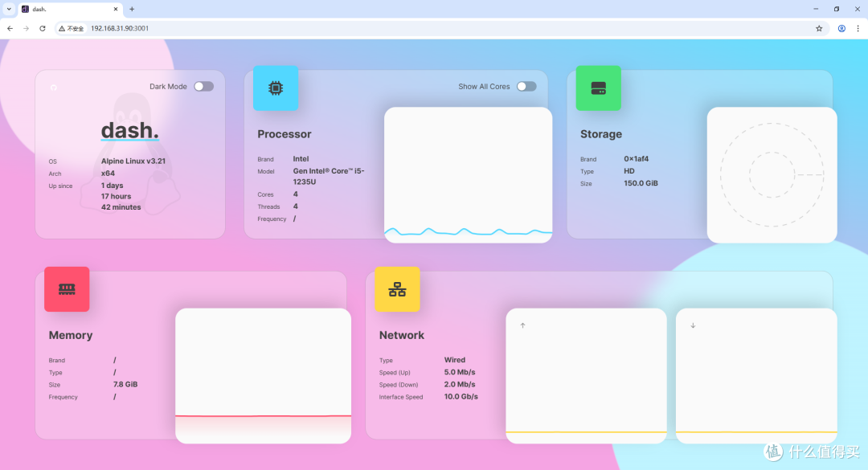Click the bookmark star in the address bar
The width and height of the screenshot is (868, 470).
coord(819,27)
